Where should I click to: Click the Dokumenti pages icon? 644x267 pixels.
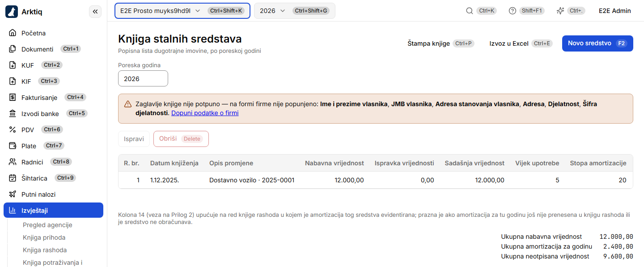coord(13,49)
